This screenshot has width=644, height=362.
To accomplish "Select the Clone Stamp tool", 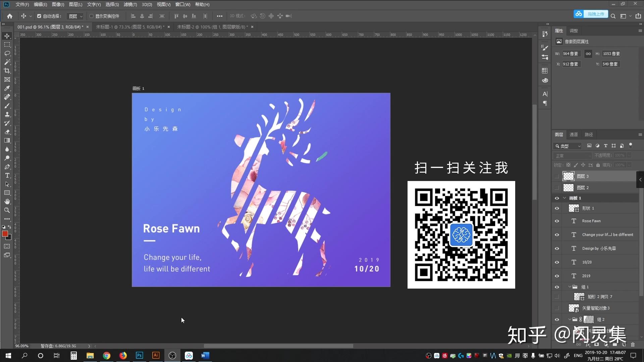I will [7, 114].
